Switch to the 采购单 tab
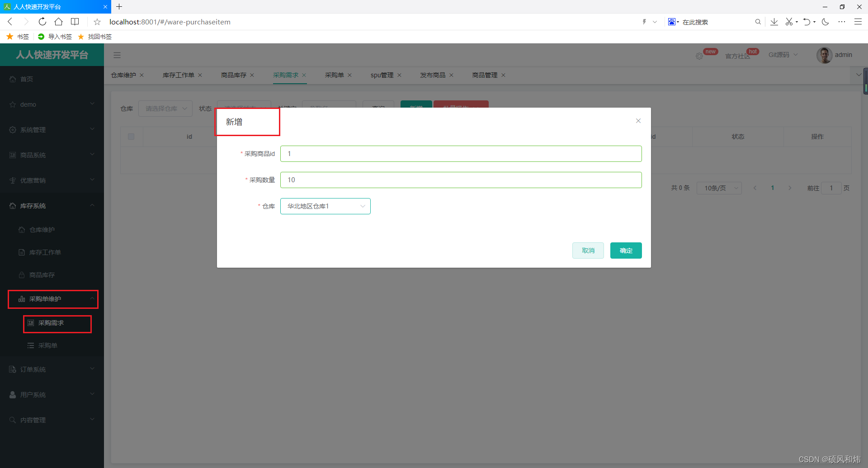Image resolution: width=868 pixels, height=468 pixels. pos(335,75)
